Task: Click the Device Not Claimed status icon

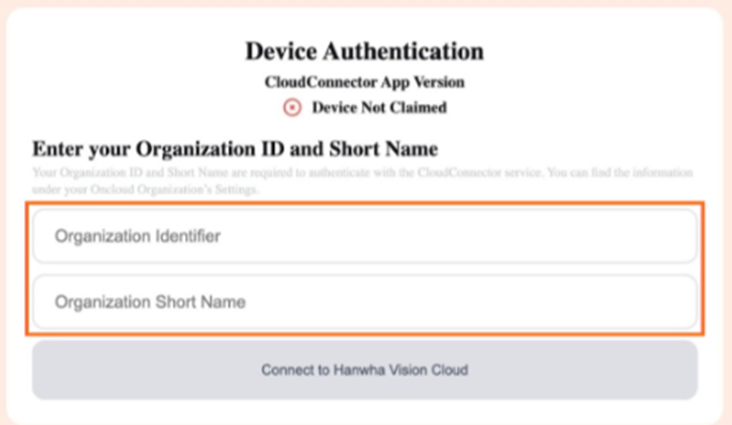Action: (x=292, y=107)
